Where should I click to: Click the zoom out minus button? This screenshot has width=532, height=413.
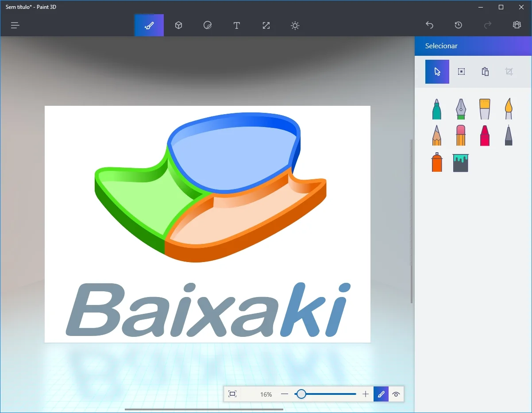[x=285, y=394]
